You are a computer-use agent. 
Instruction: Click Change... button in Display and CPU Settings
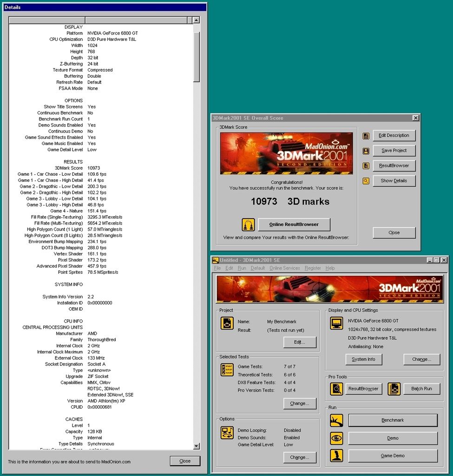421,359
